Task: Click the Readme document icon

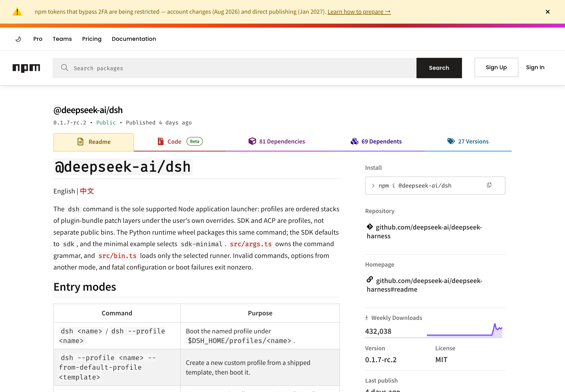Action: (x=80, y=142)
